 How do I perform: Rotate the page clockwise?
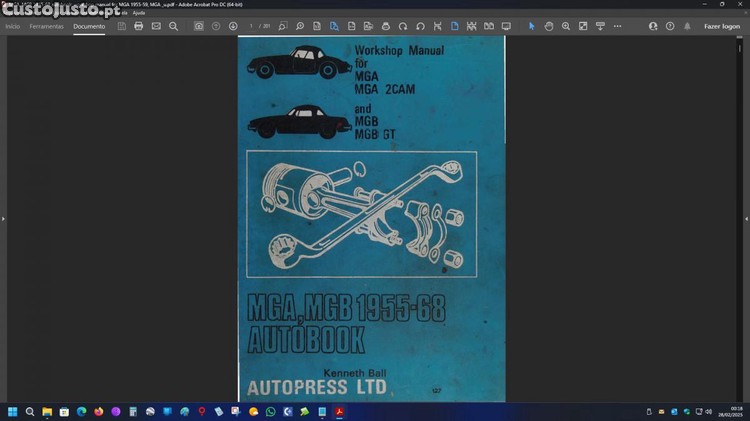[403, 26]
